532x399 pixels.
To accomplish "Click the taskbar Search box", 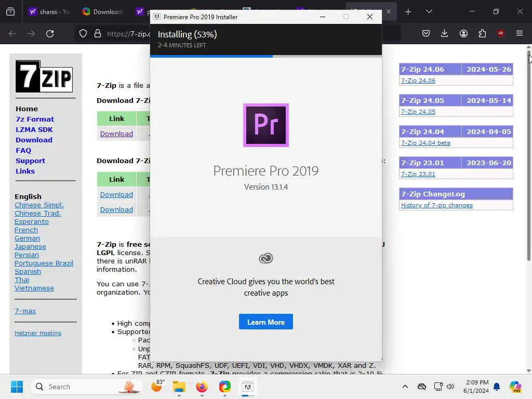I will tap(87, 387).
